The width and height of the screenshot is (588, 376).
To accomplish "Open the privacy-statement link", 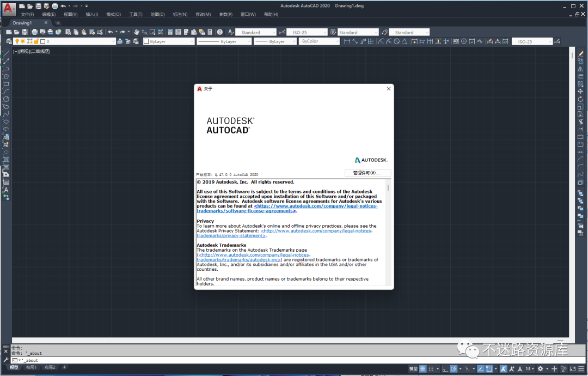I will [x=285, y=233].
